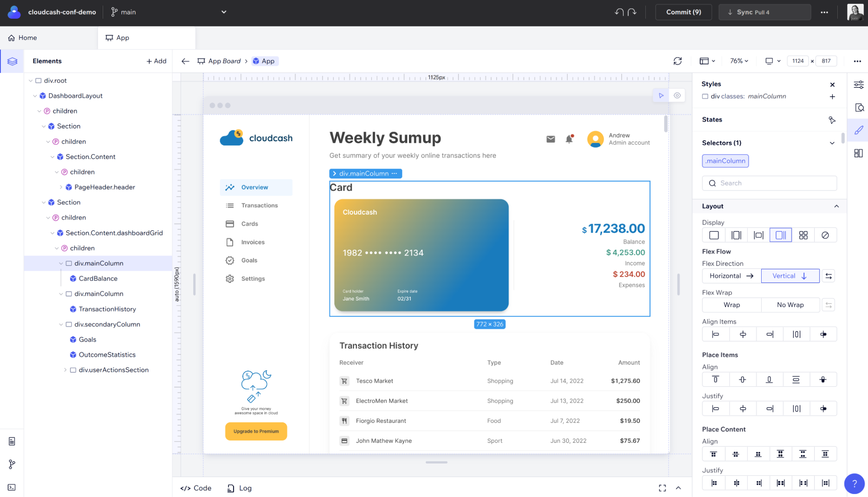
Task: Click Add in Elements panel
Action: (x=156, y=61)
